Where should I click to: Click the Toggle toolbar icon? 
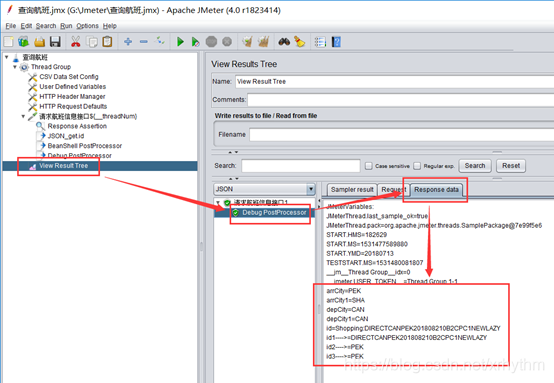coord(160,42)
